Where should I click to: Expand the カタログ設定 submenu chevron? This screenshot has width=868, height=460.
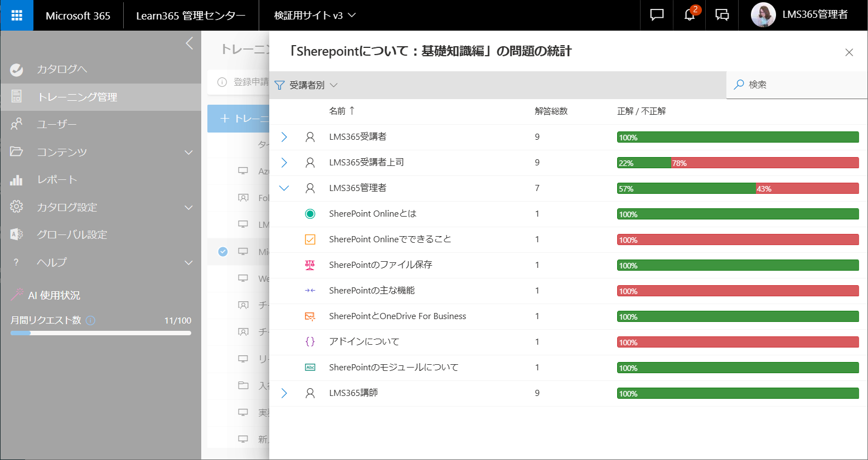click(x=189, y=207)
